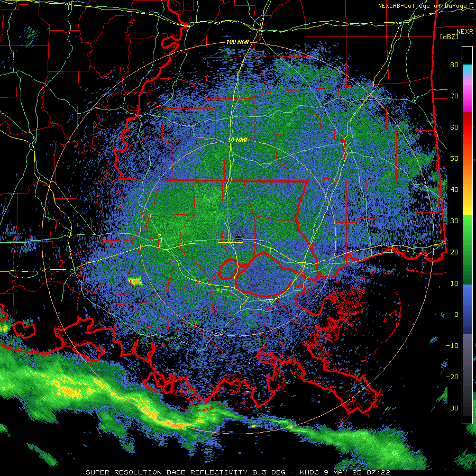Click the 80 value on the dBZ scale

coord(454,65)
